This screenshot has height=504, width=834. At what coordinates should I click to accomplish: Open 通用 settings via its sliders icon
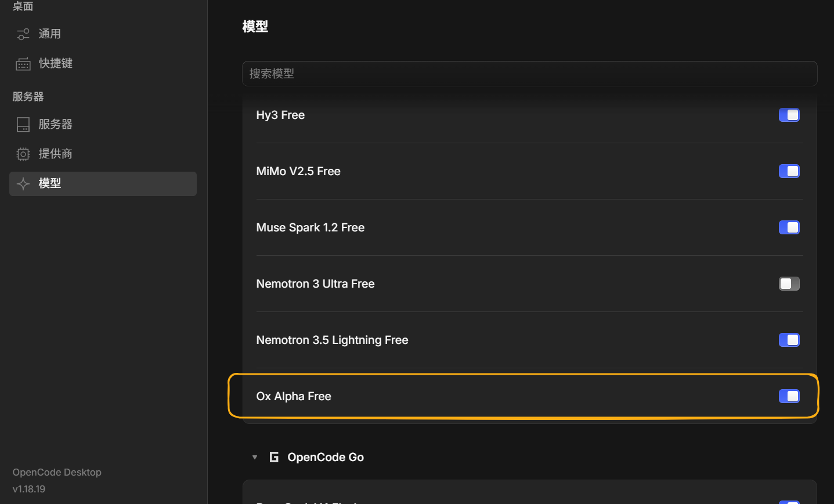[x=23, y=34]
